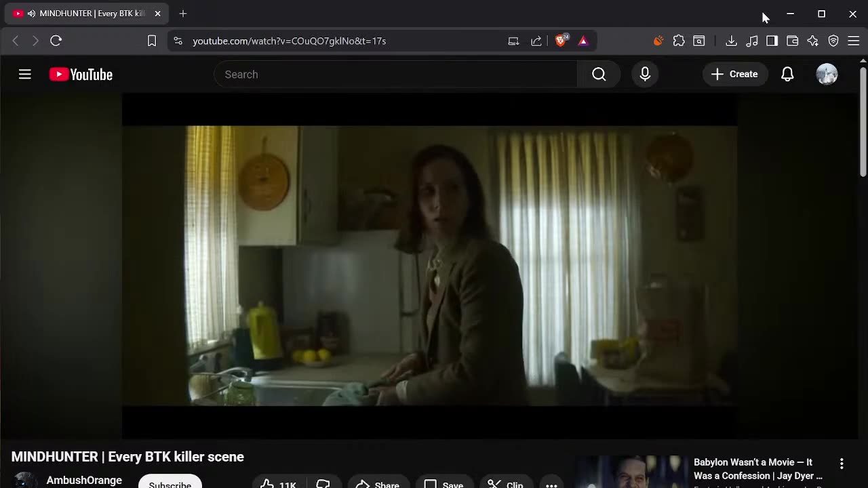This screenshot has height=488, width=868.
Task: Close the MINDHUNTER tab
Action: tap(157, 14)
